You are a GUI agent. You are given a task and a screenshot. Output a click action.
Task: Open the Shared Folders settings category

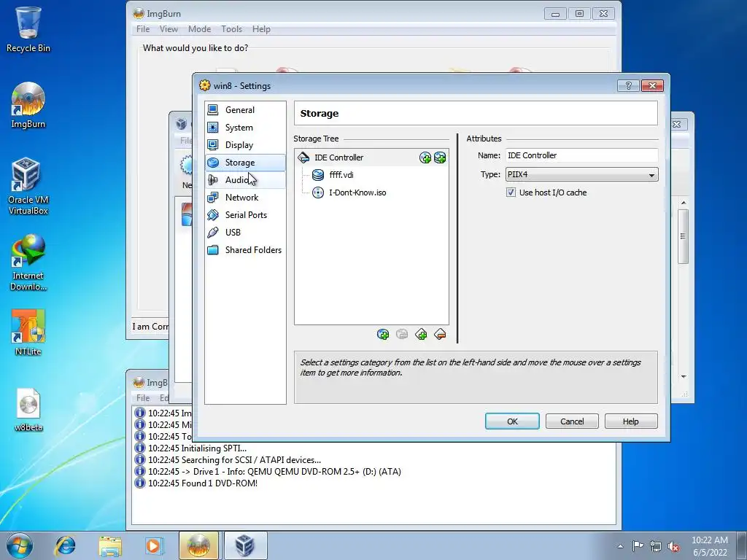pyautogui.click(x=245, y=250)
